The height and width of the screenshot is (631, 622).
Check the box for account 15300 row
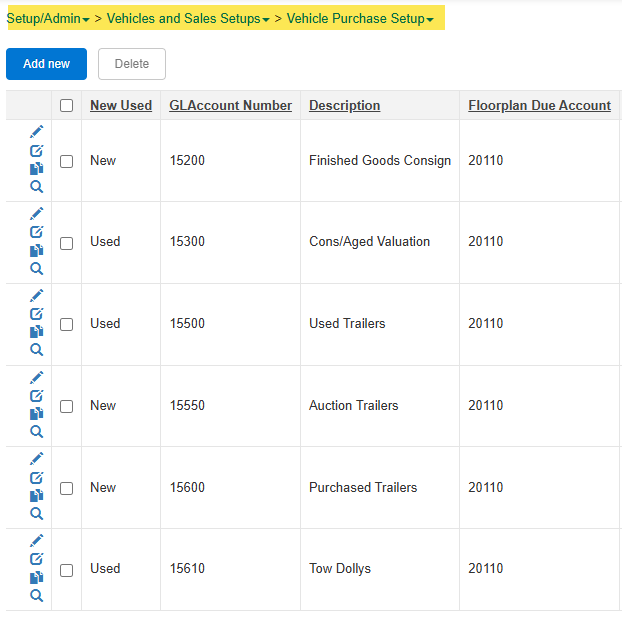[x=66, y=243]
